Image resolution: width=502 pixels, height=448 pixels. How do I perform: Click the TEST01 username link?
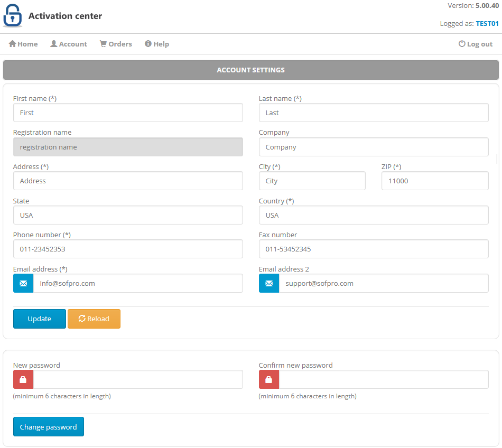click(487, 23)
